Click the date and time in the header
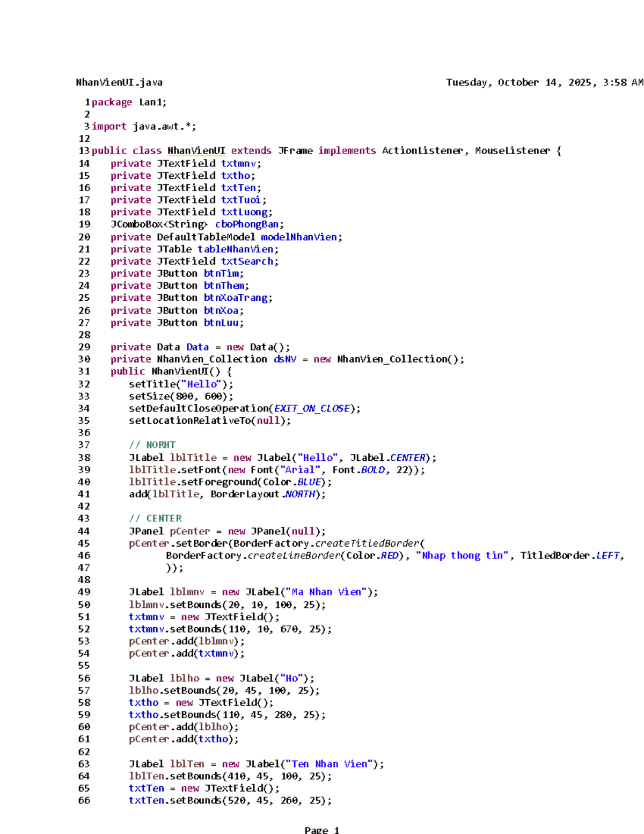644x834 pixels. 544,83
